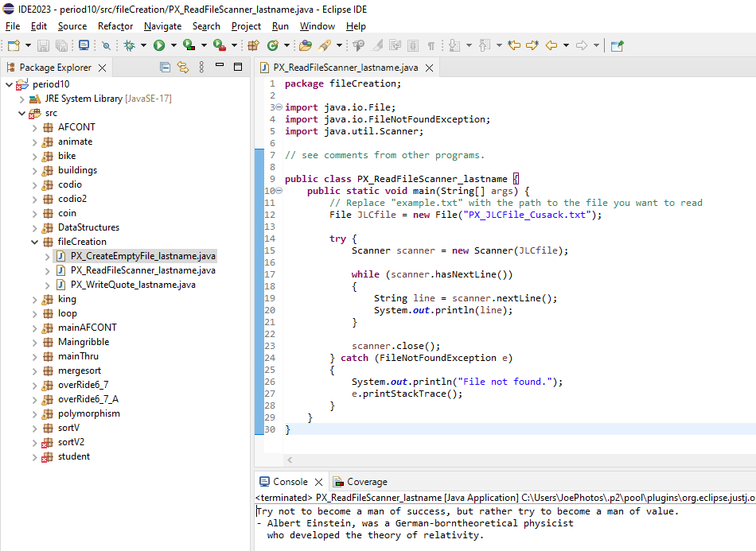The image size is (756, 551).
Task: Select the mergesort package
Action: click(79, 371)
